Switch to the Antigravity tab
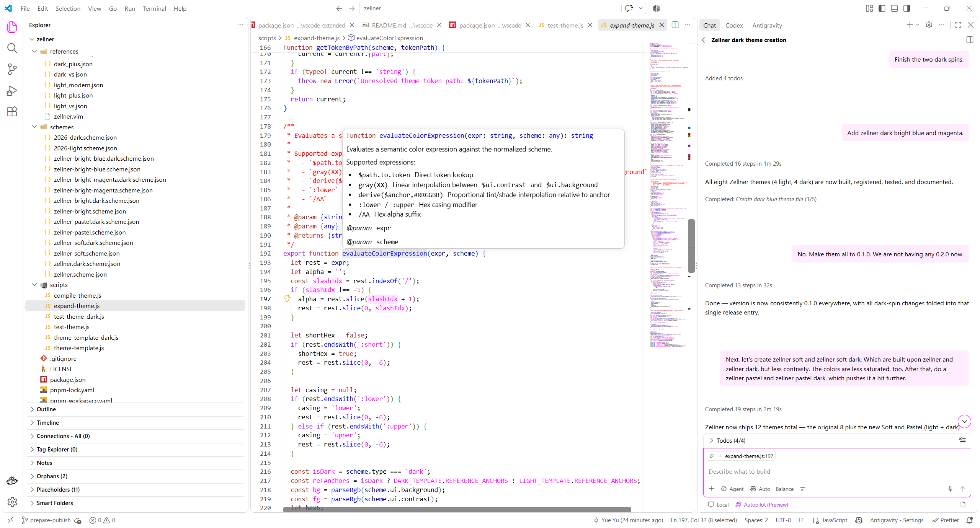 pos(767,25)
